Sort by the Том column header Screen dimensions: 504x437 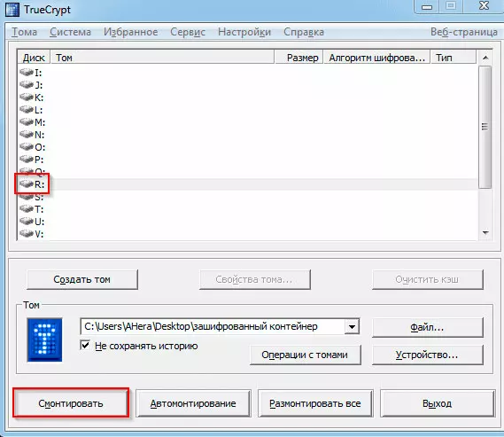tap(162, 58)
